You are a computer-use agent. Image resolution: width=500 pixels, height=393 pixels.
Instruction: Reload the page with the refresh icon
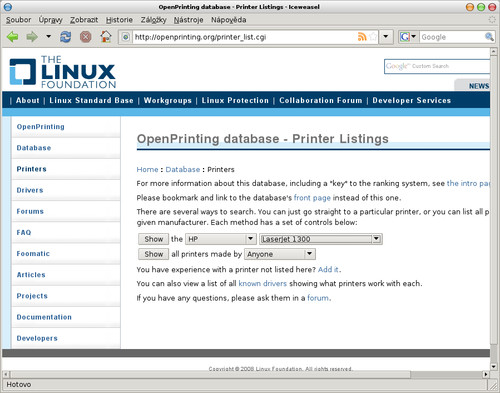65,37
